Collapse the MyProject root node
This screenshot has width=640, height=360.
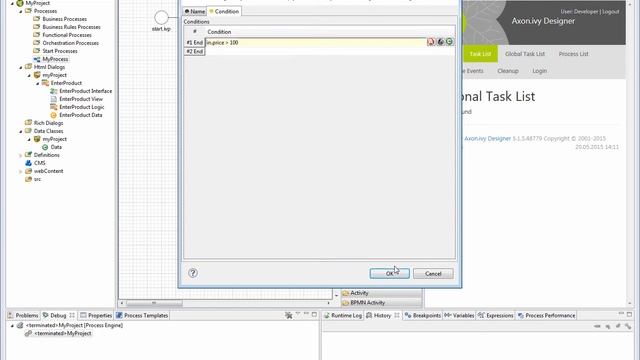pyautogui.click(x=12, y=3)
